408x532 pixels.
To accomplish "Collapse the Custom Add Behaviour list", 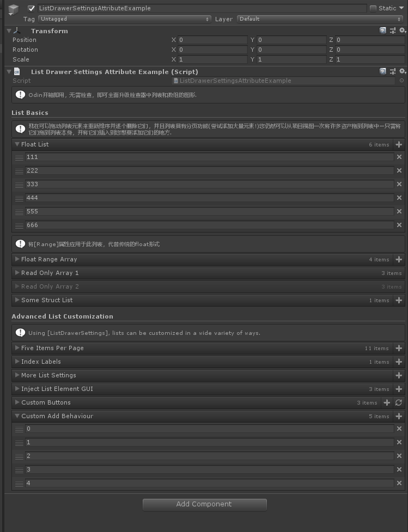I will tap(17, 416).
